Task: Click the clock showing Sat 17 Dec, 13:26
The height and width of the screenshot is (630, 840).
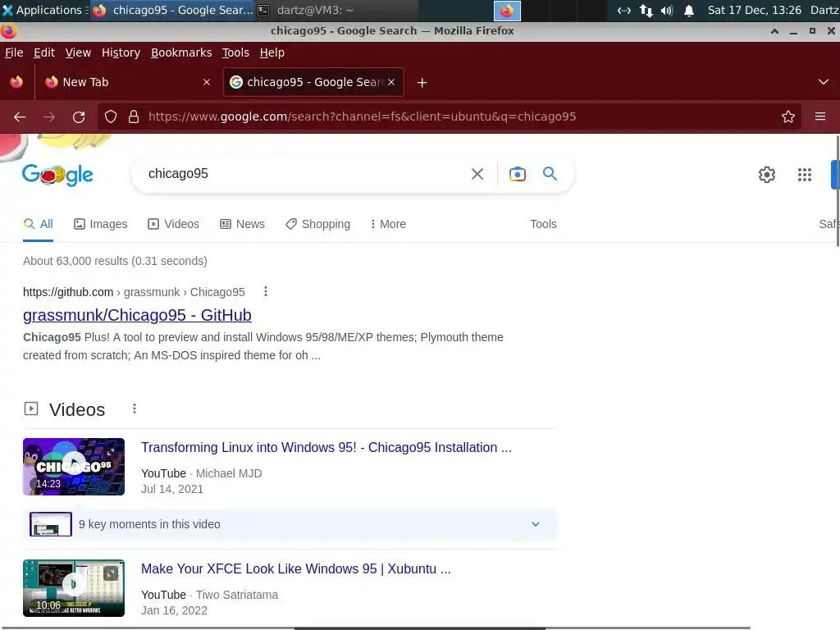Action: [755, 10]
